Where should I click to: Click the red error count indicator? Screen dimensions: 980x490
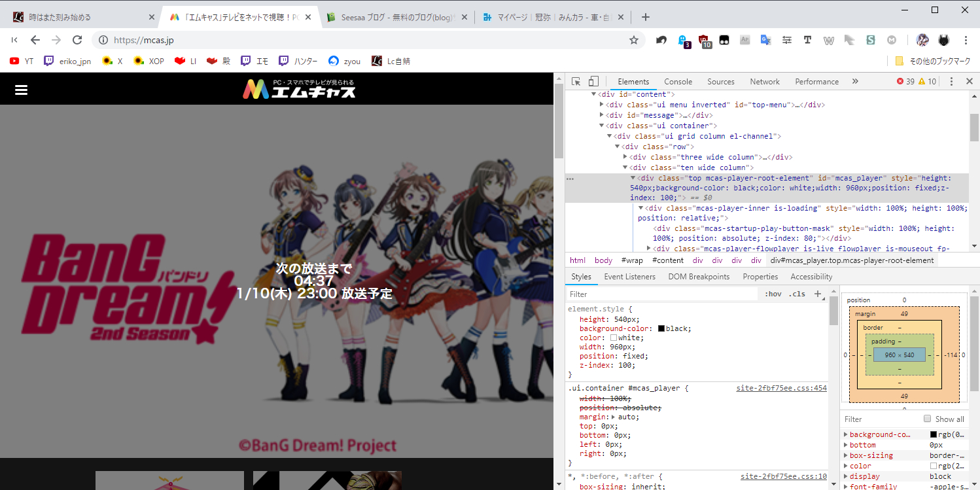[x=905, y=82]
